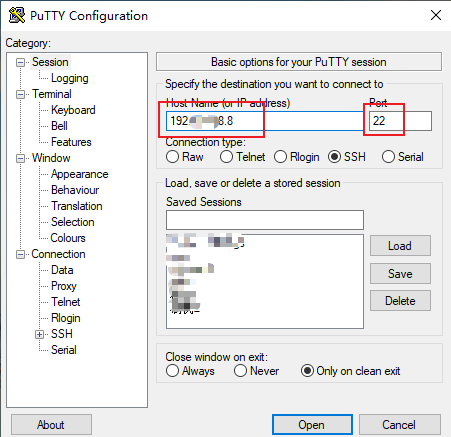This screenshot has height=437, width=451.
Task: Collapse the Window tree node
Action: [20, 158]
